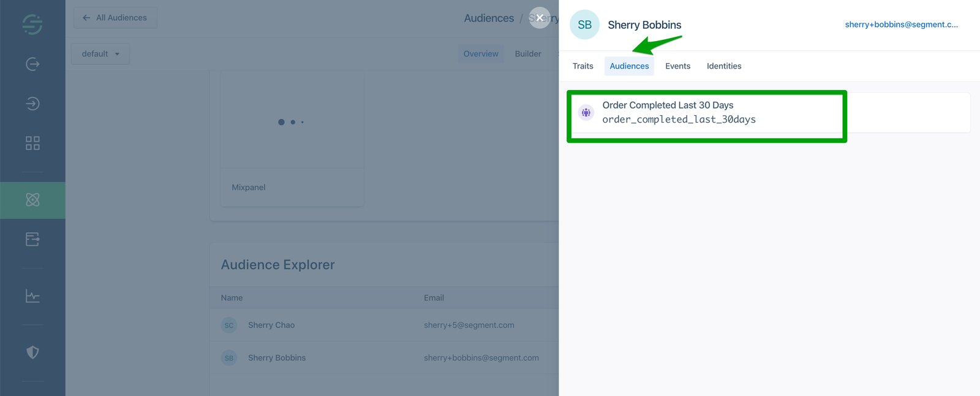Select the Audiences tab in profile
This screenshot has height=396, width=980.
coord(629,66)
